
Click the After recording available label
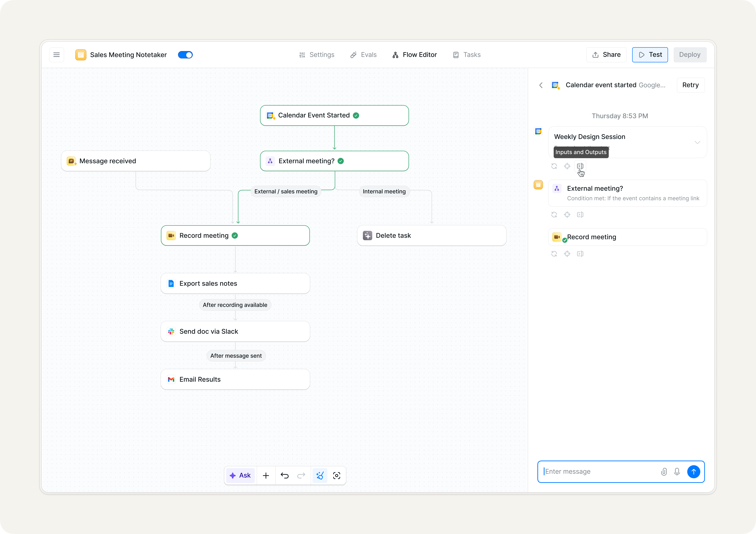(235, 305)
